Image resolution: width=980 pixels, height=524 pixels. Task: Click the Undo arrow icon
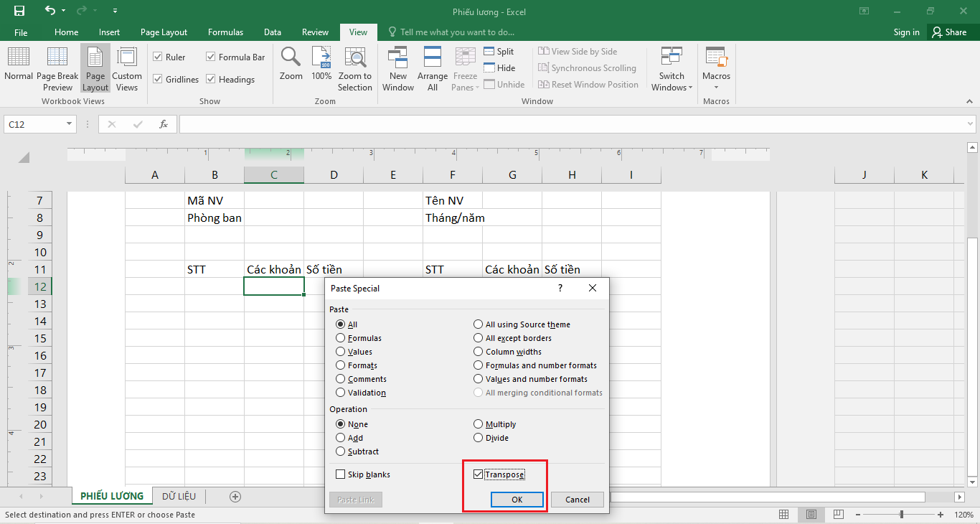pyautogui.click(x=50, y=11)
